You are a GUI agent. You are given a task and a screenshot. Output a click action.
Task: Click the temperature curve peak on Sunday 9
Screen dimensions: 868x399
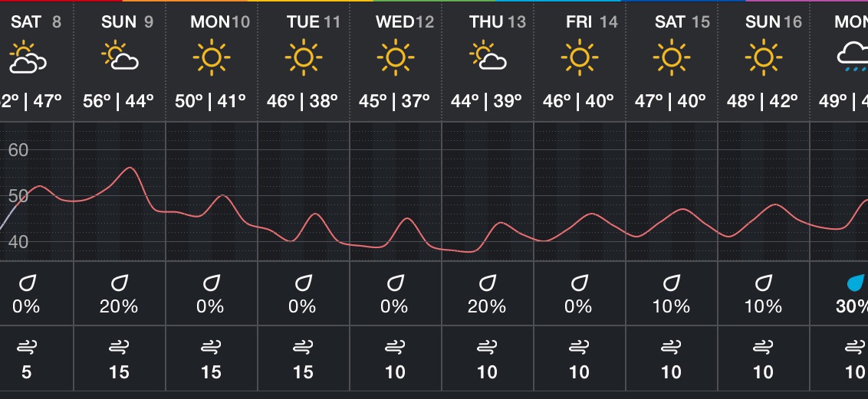pos(130,168)
